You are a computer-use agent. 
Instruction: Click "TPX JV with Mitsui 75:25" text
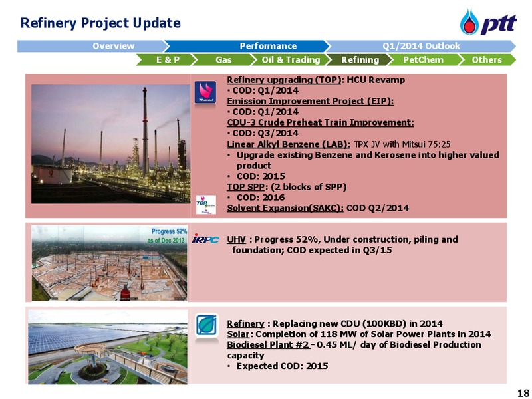coord(402,144)
